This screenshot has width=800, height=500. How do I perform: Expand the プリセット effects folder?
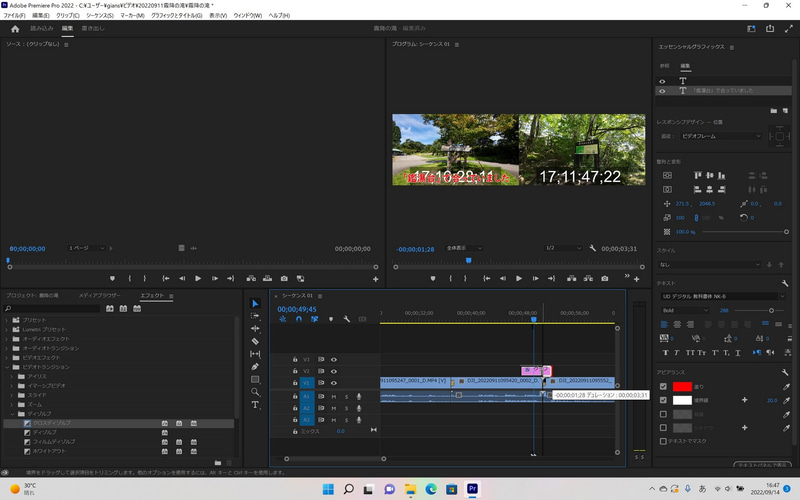point(7,320)
